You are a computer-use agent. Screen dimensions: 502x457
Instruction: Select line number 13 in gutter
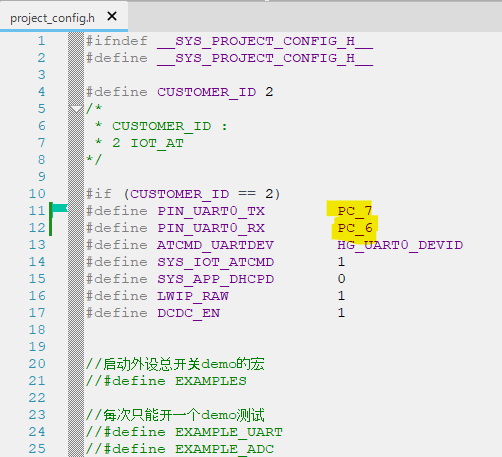coord(37,245)
